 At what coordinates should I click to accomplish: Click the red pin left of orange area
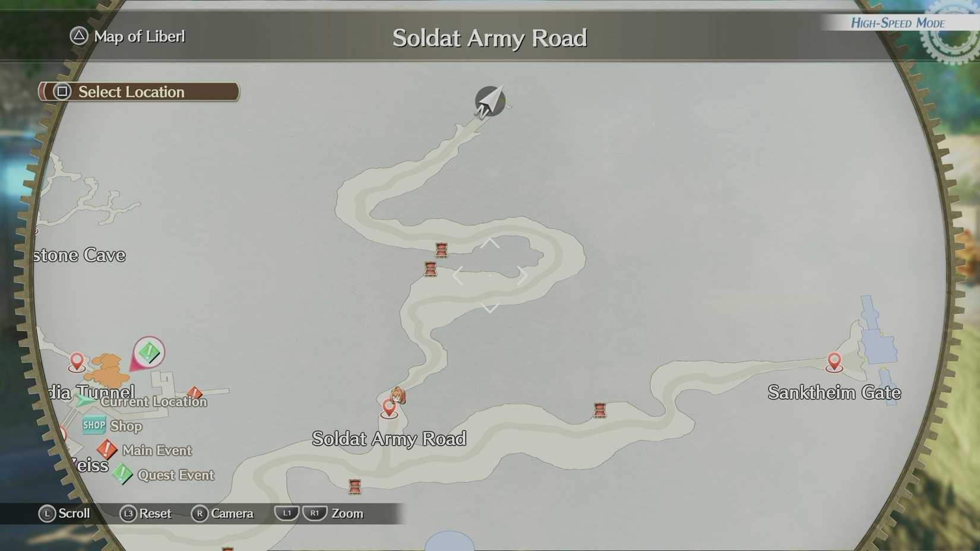pos(77,362)
